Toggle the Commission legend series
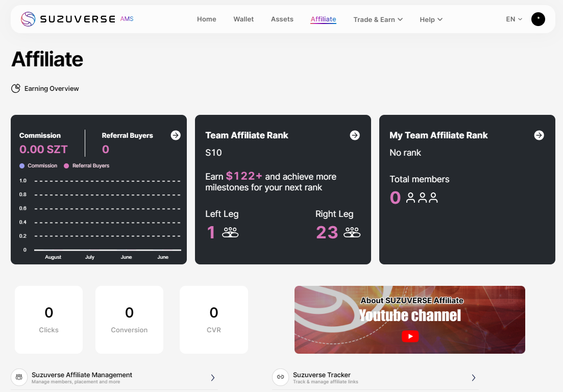Viewport: 563px width, 392px height. click(39, 166)
